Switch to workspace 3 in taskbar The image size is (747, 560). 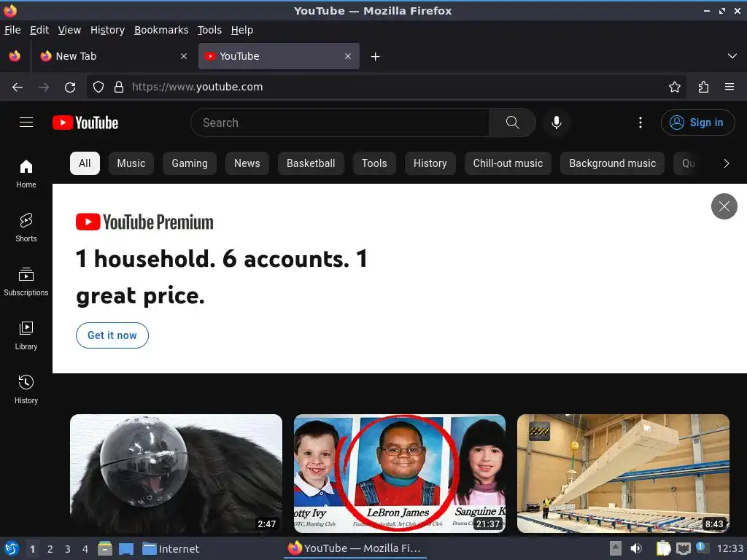coord(68,549)
